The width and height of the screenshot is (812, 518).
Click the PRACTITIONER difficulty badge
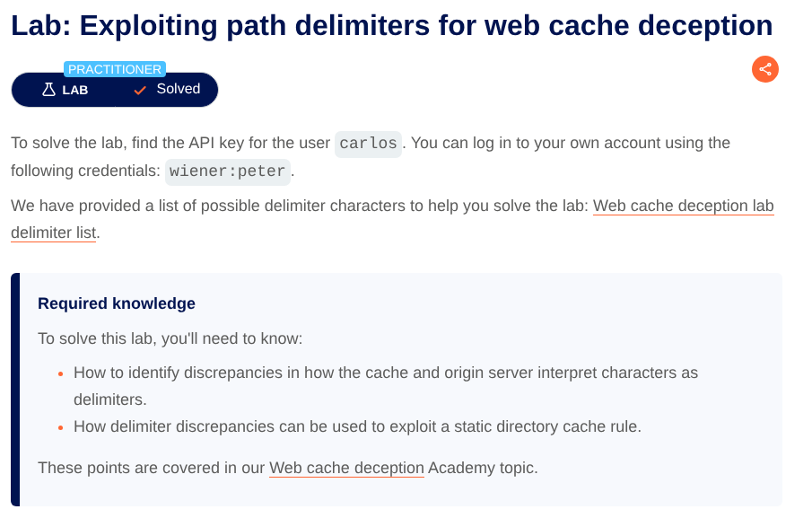[x=115, y=69]
